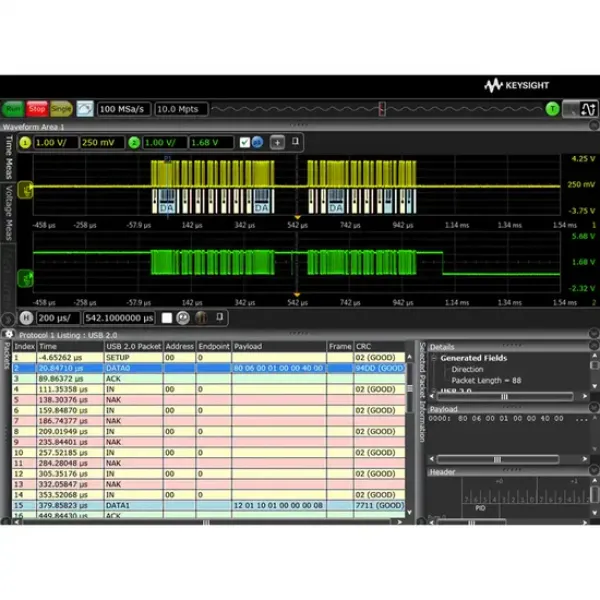Click the dark round knob icon on horizontal toolbar

(202, 318)
